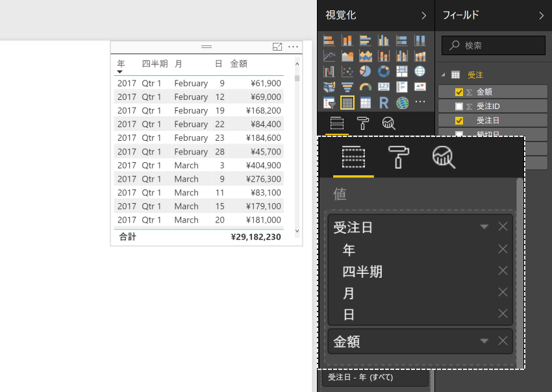Choose the funnel chart visual
This screenshot has width=552, height=392.
click(347, 87)
